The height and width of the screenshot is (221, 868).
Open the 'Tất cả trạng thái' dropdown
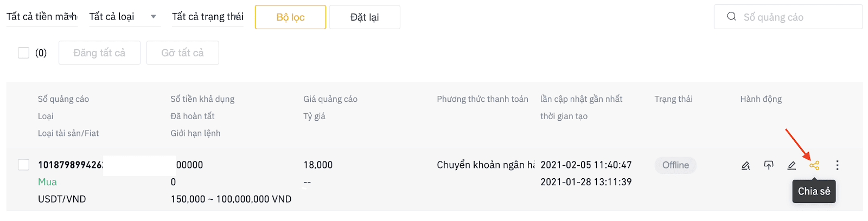(208, 17)
